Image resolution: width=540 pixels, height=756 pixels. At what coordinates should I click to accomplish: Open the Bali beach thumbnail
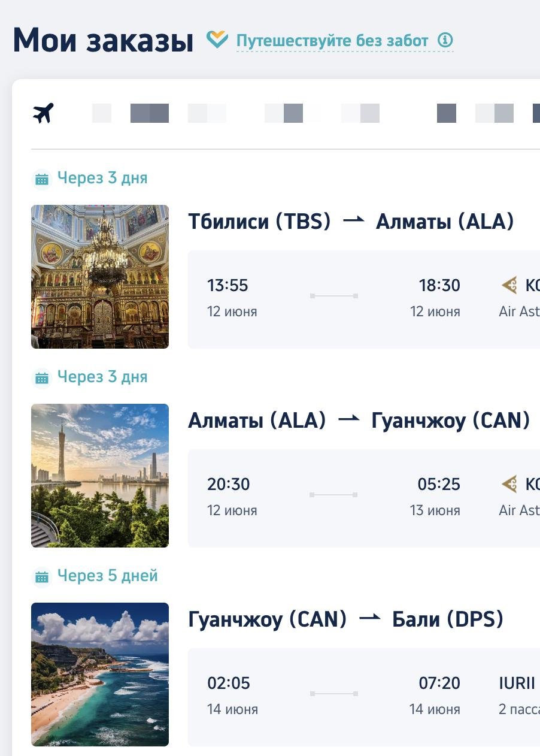tap(100, 675)
